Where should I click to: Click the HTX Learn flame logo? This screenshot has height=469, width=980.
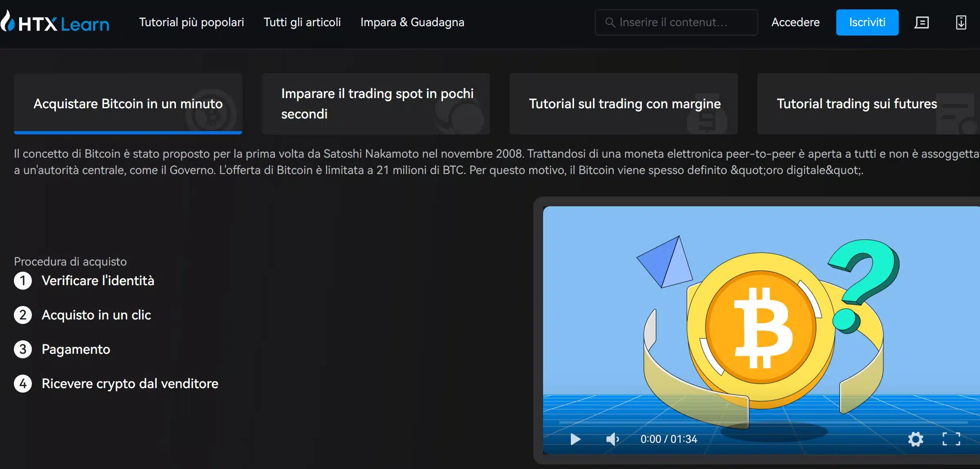pos(7,22)
